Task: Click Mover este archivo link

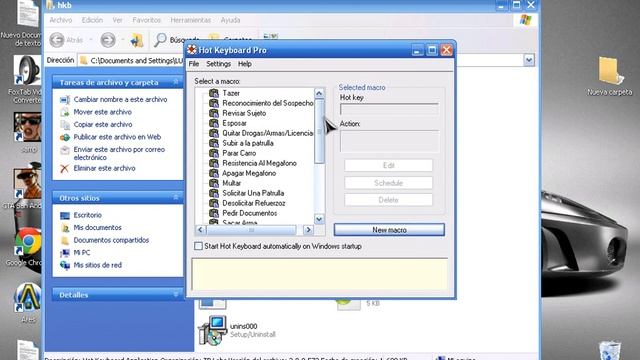Action: (x=102, y=112)
